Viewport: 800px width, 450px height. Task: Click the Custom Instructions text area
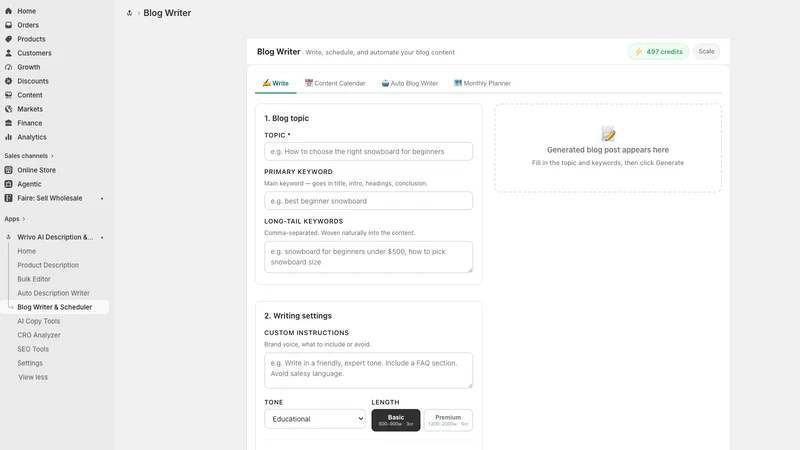pyautogui.click(x=368, y=370)
